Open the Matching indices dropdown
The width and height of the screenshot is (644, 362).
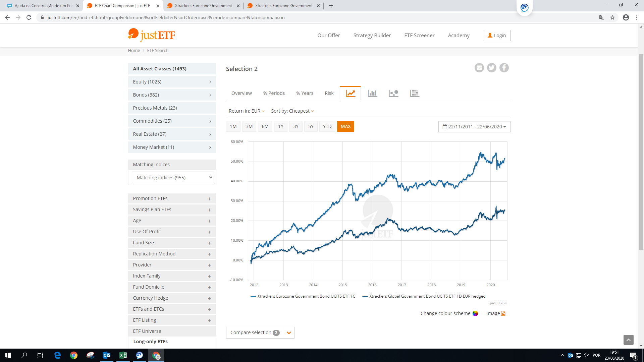click(173, 178)
